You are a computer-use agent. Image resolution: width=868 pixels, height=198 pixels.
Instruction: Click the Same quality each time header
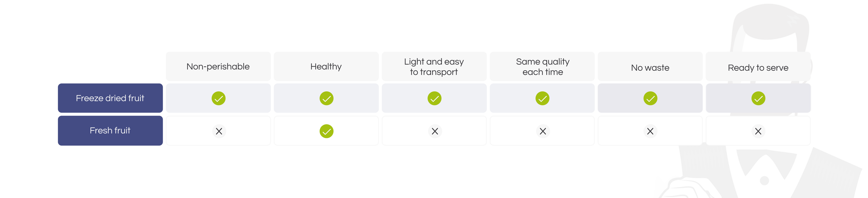pos(542,67)
